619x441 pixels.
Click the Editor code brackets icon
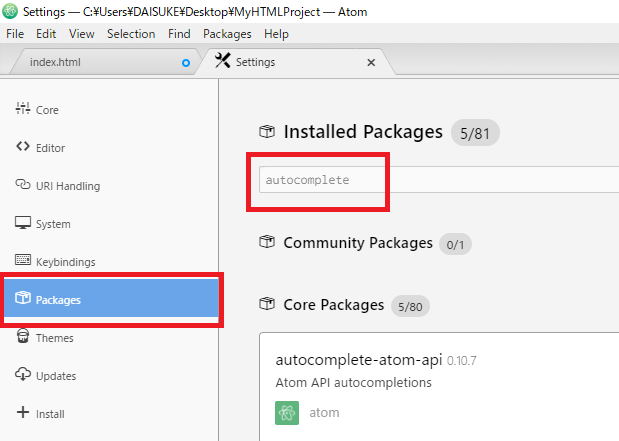(23, 146)
